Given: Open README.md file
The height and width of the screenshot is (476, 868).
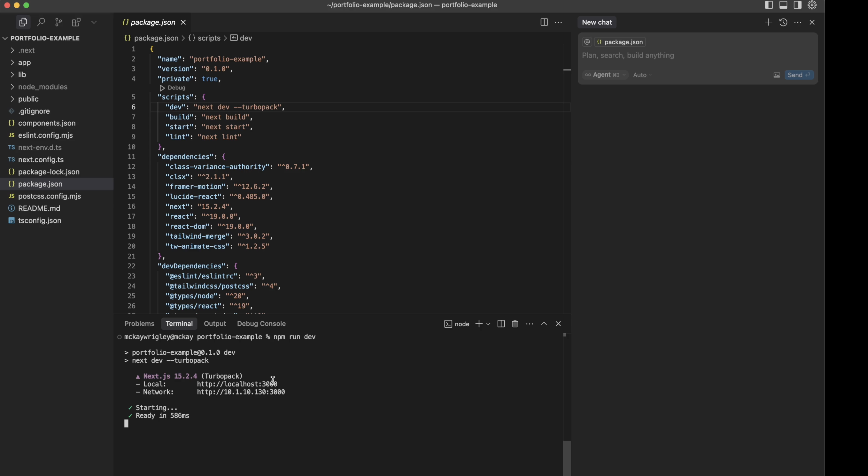Looking at the screenshot, I should [x=57, y=208].
